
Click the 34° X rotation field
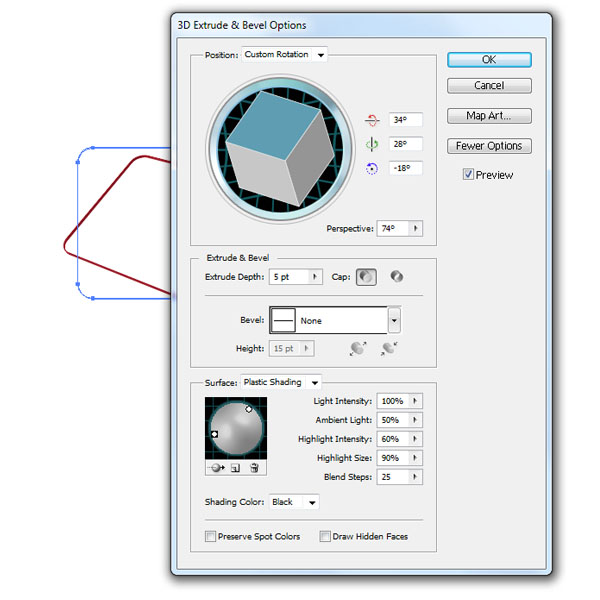(406, 120)
